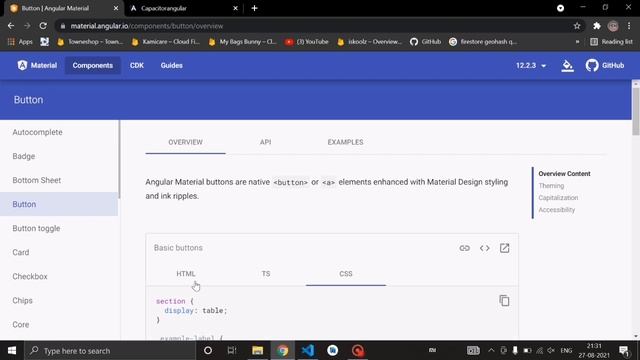The image size is (640, 360).
Task: Open Core in the sidebar
Action: tap(59, 324)
